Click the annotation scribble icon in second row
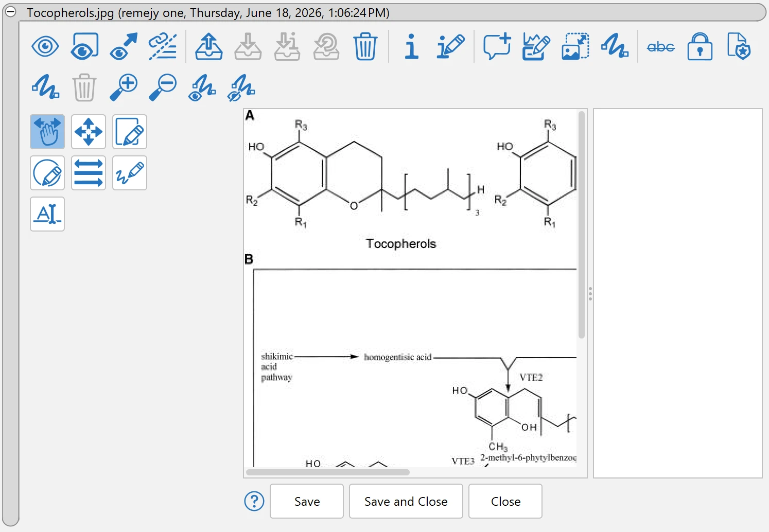Viewport: 769px width, 532px height. coord(45,87)
